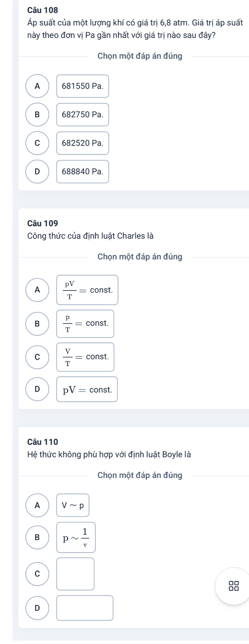Open the question grid icon button

tap(234, 586)
